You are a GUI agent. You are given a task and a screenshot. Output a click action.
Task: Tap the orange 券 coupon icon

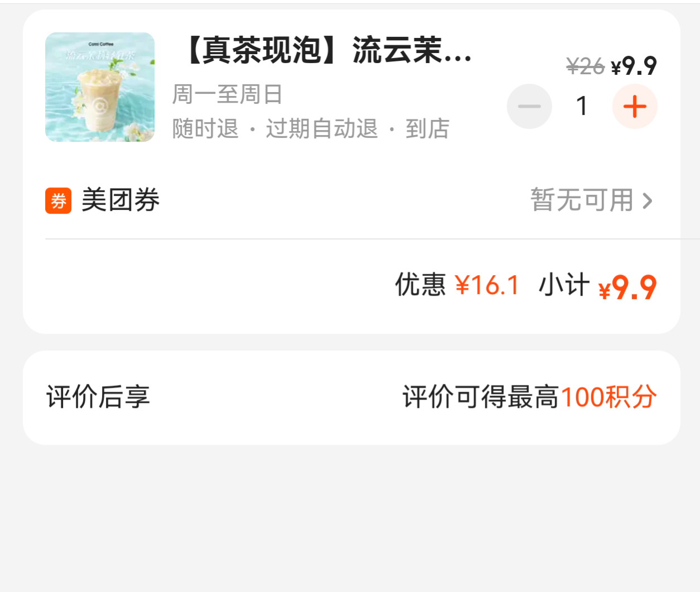pos(59,201)
